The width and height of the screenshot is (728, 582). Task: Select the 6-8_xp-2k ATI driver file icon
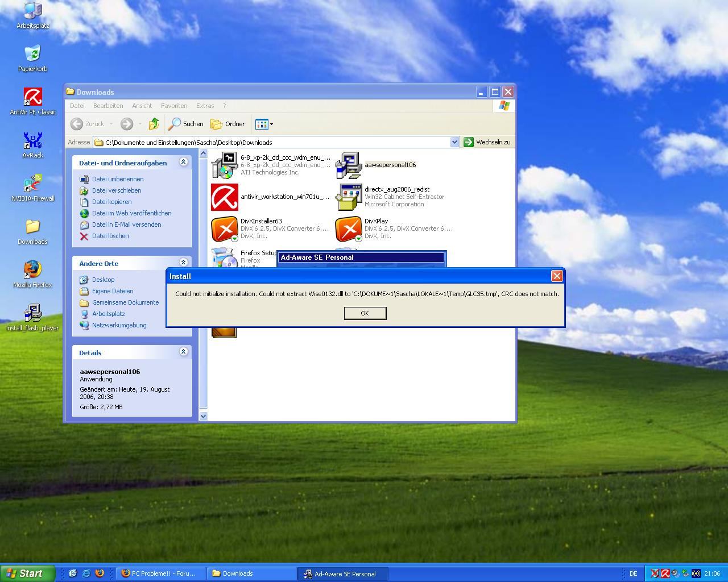pos(225,165)
